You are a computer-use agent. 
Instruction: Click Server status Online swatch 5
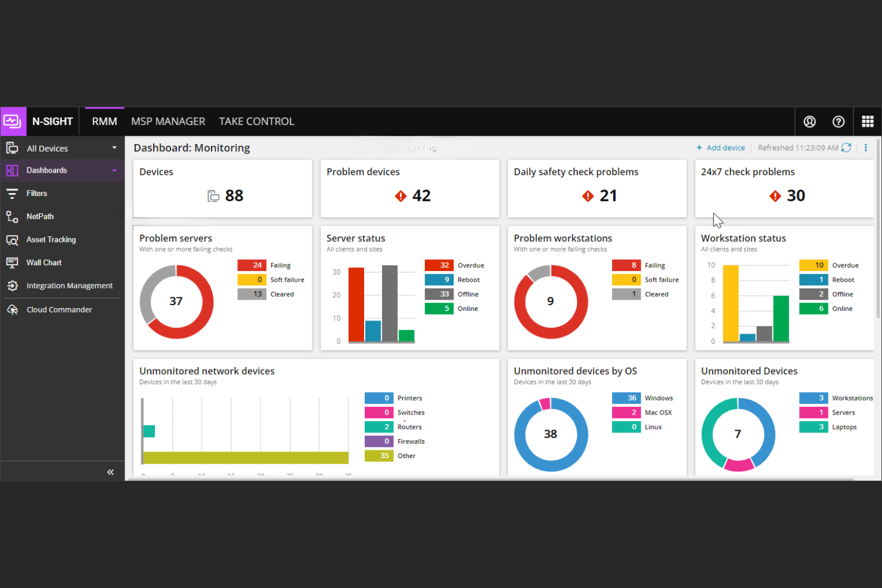[439, 309]
